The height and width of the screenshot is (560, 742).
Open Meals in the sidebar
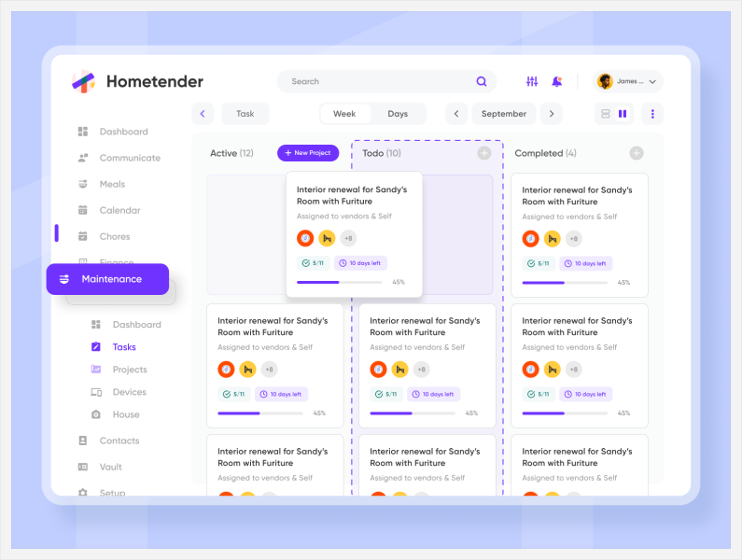tap(102, 184)
